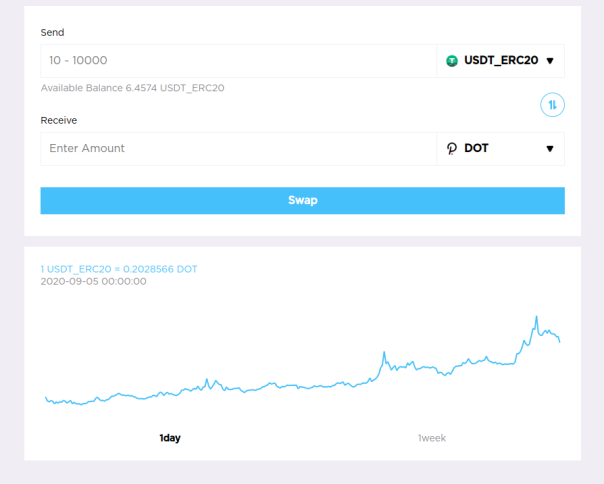Viewport: 604px width, 484px height.
Task: Click the green USDT coin icon
Action: point(452,61)
